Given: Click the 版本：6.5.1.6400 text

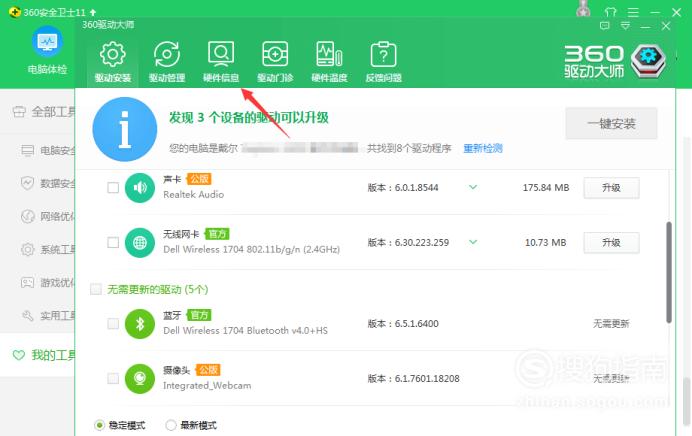Looking at the screenshot, I should (403, 323).
